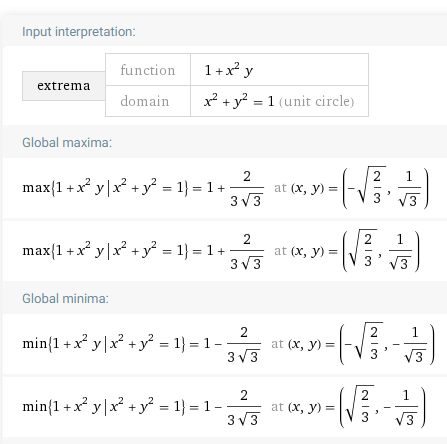447x444 pixels.
Task: Click the minimum value in first minima row
Action: [x=232, y=344]
